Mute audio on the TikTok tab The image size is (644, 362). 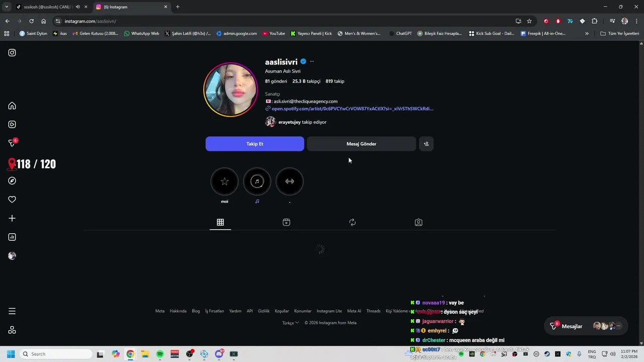[x=77, y=7]
